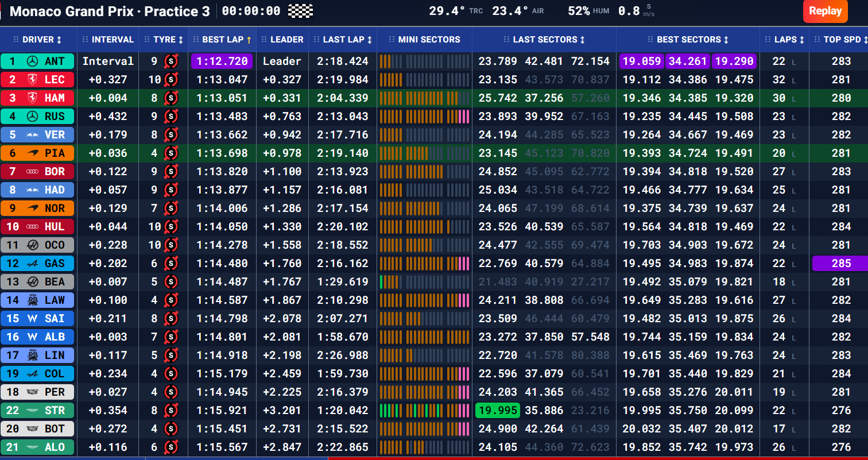Click the MINI SECTORS column header label

click(429, 40)
